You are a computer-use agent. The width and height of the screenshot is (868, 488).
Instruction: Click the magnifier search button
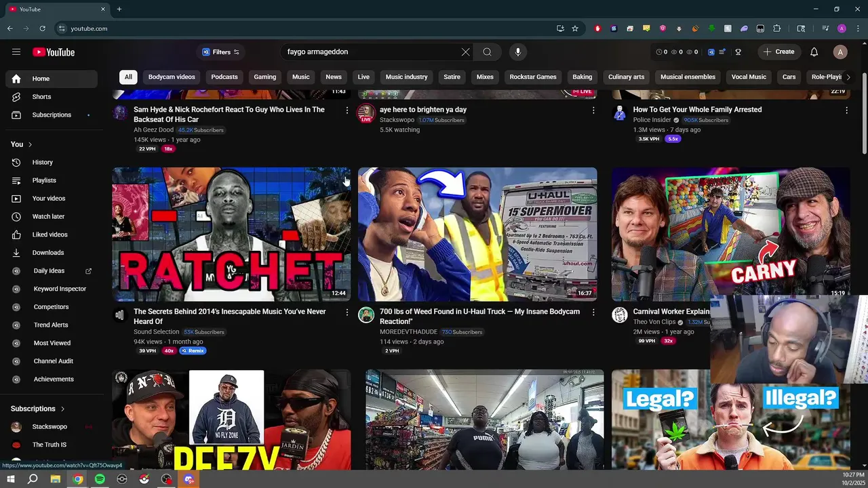487,52
